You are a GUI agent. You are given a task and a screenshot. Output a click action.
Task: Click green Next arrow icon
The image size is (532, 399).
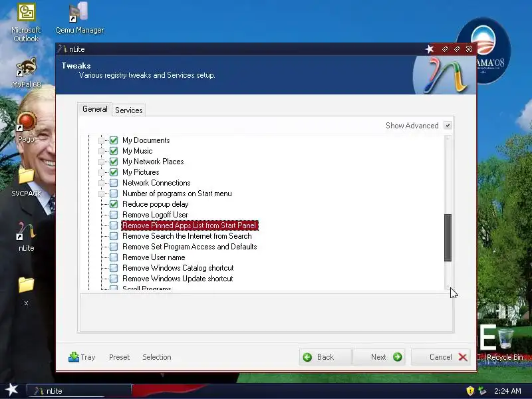pyautogui.click(x=397, y=357)
